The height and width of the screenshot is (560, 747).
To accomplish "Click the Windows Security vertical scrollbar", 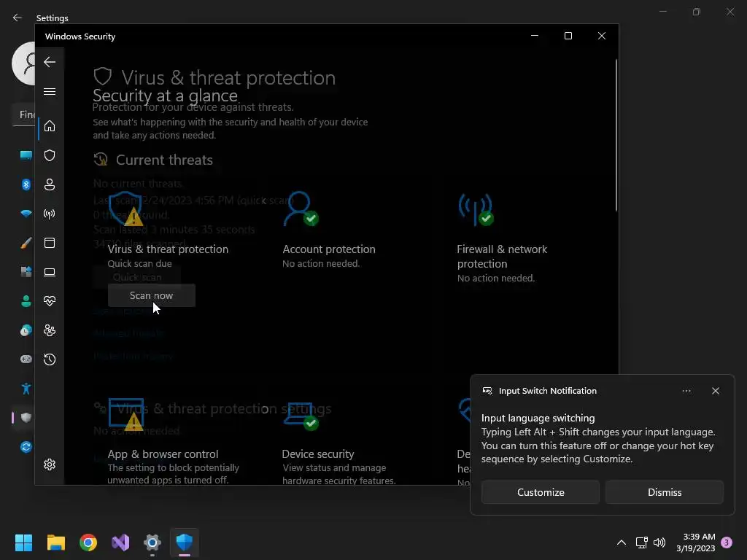I will pyautogui.click(x=616, y=135).
